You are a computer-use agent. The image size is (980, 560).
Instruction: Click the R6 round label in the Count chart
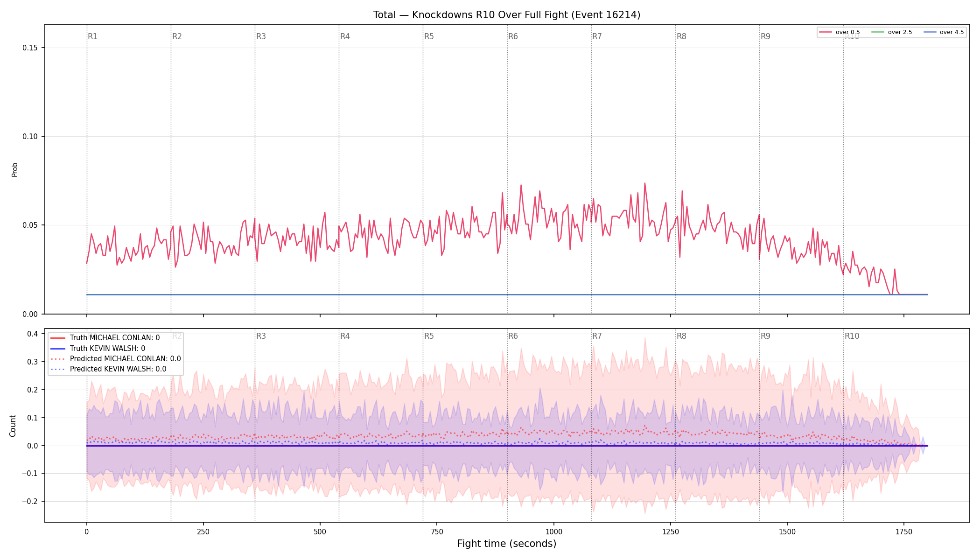tap(513, 336)
